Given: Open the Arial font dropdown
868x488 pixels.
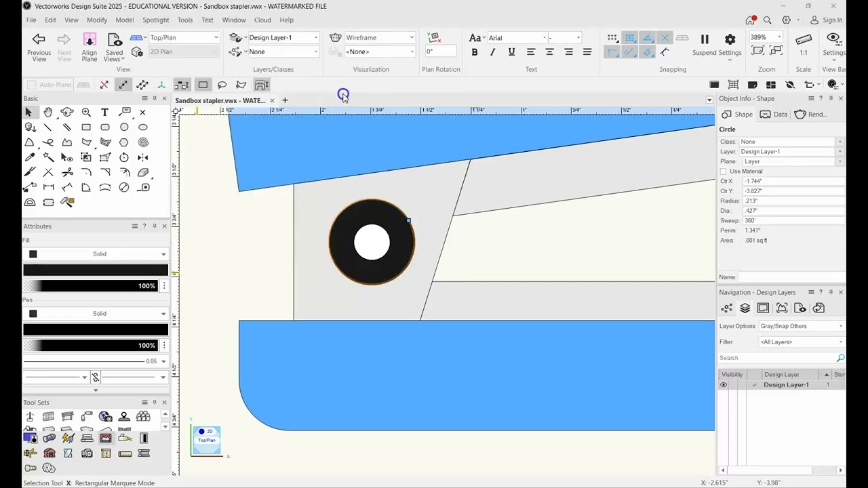Looking at the screenshot, I should [x=517, y=38].
